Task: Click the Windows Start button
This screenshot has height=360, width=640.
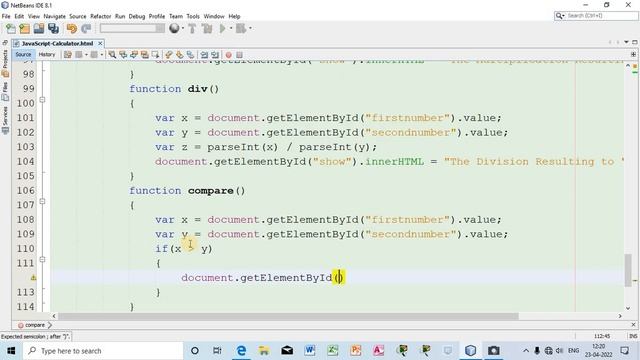Action: point(11,351)
